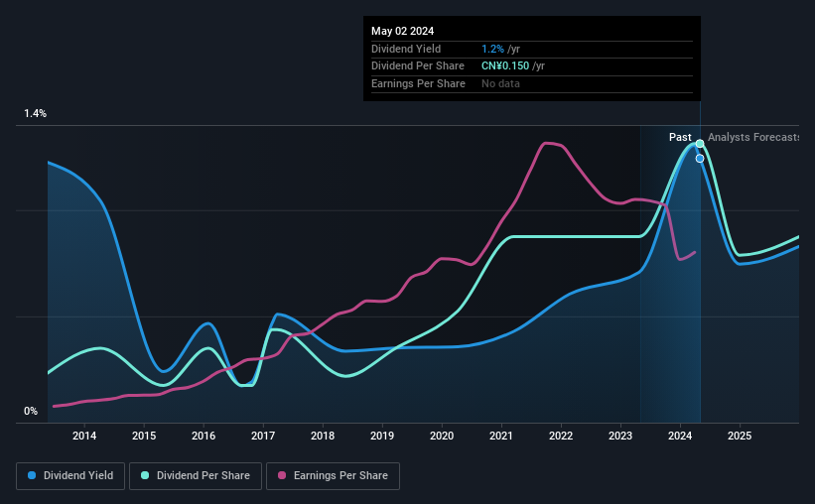Screen dimensions: 815x504
Task: Click the 0% y-axis label
Action: pos(31,411)
